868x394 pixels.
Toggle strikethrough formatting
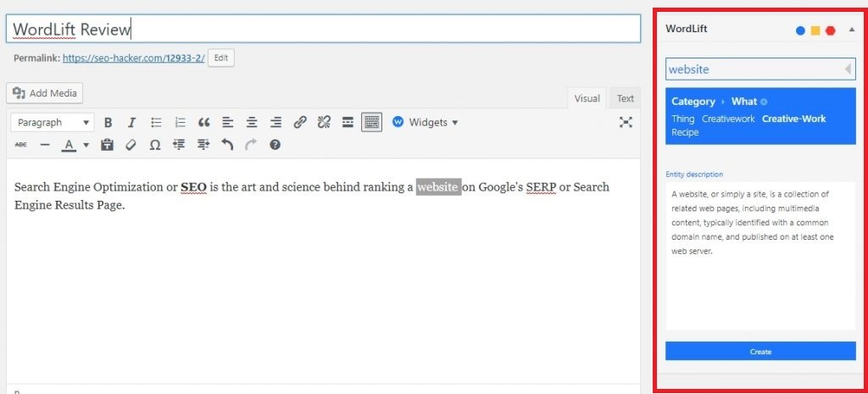coord(21,145)
